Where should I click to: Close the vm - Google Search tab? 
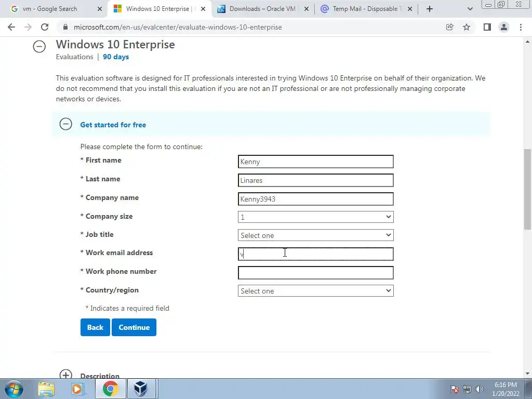99,9
